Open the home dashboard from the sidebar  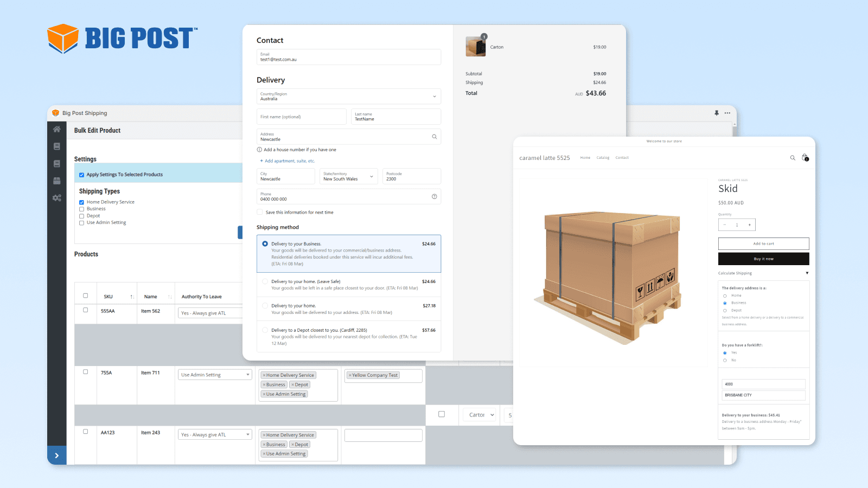57,129
